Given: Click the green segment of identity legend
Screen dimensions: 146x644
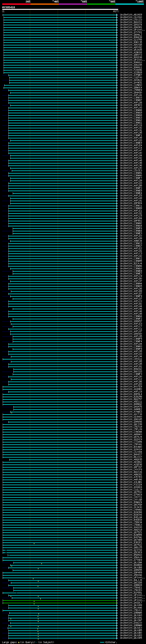Looking at the screenshot, I should (101, 4).
